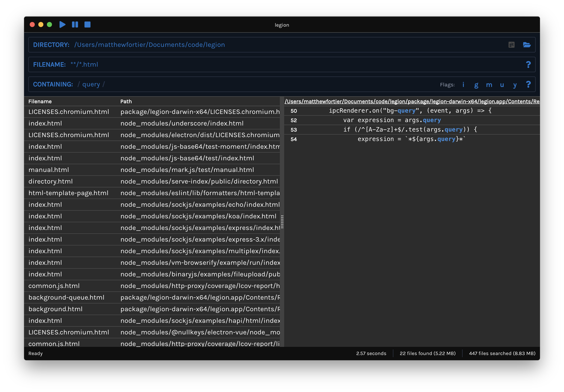
Task: Open the filename pattern help question mark
Action: click(x=528, y=65)
